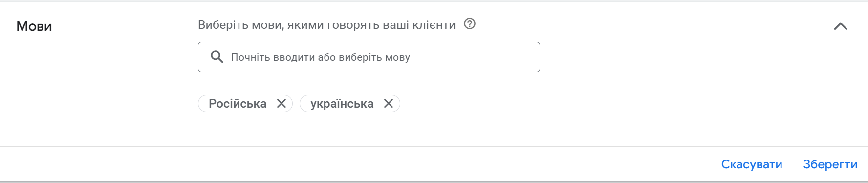Cancel changes with Скасувати
The width and height of the screenshot is (868, 183).
pyautogui.click(x=752, y=164)
